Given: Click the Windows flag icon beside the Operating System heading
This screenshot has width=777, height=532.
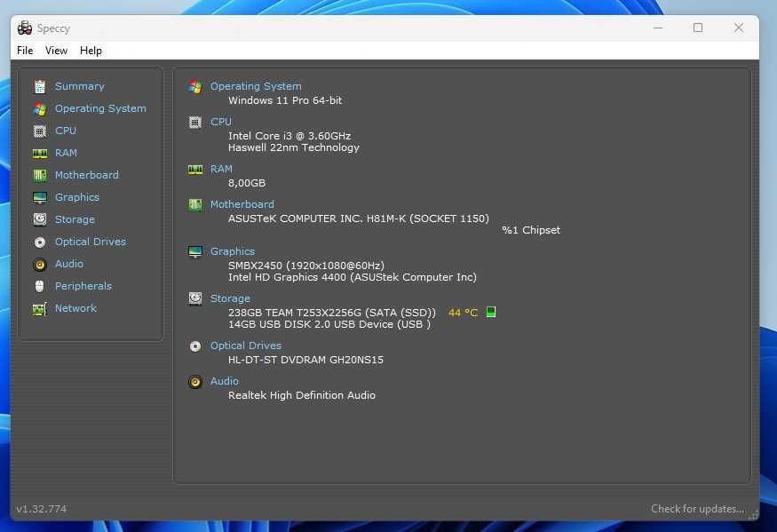Looking at the screenshot, I should click(x=195, y=86).
